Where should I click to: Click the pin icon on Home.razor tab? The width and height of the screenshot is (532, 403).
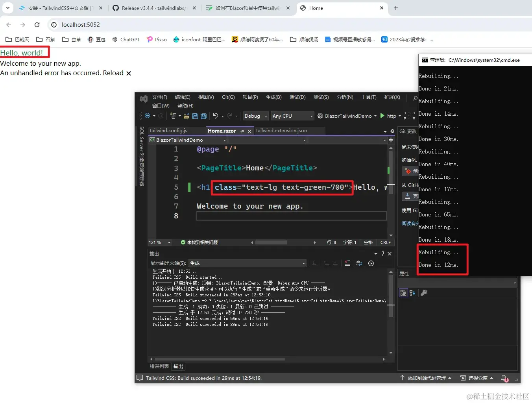click(x=242, y=131)
